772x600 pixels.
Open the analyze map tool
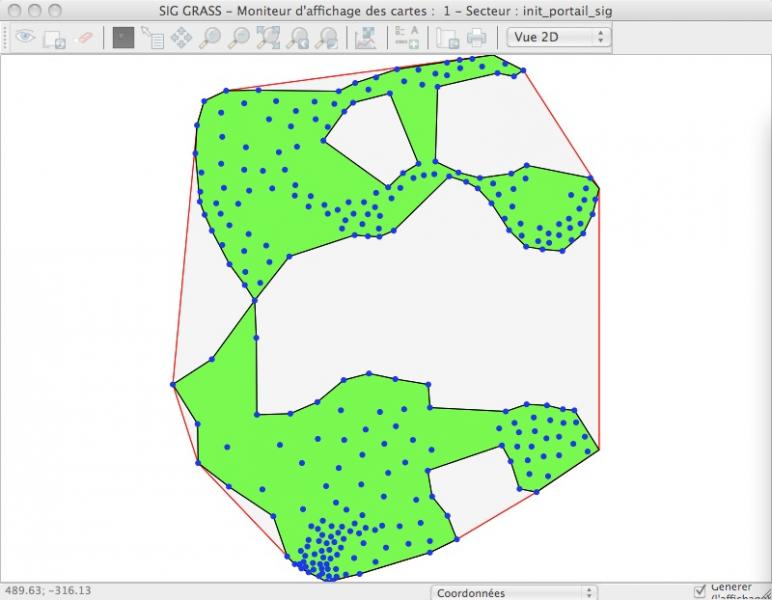(x=366, y=38)
